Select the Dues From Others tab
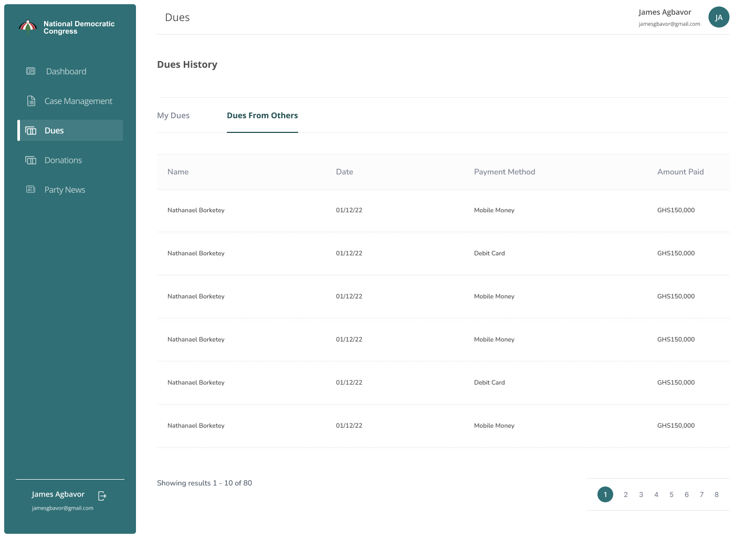The height and width of the screenshot is (538, 756). (x=262, y=116)
